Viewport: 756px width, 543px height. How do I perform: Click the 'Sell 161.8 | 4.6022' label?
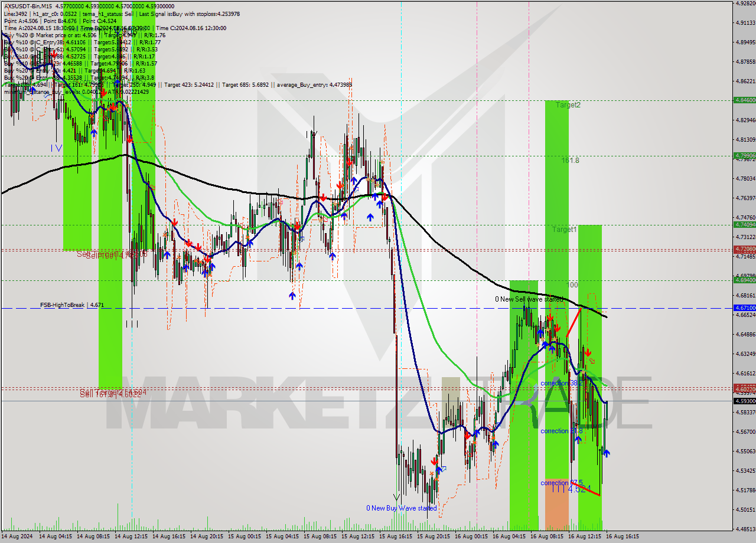(x=110, y=395)
